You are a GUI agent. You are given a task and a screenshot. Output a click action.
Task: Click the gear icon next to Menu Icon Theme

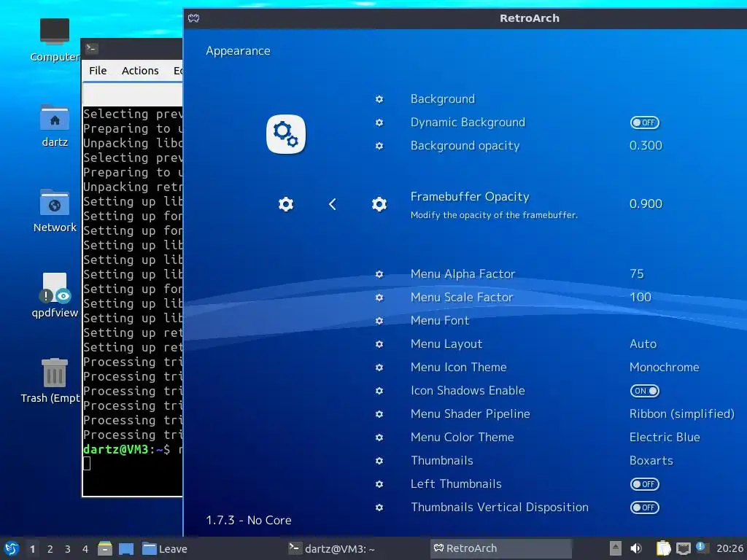pos(379,367)
